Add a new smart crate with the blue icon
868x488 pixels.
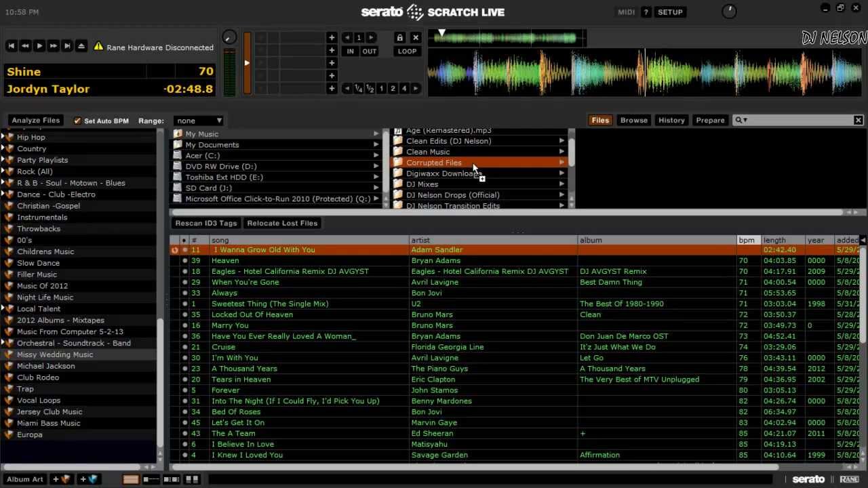point(89,479)
